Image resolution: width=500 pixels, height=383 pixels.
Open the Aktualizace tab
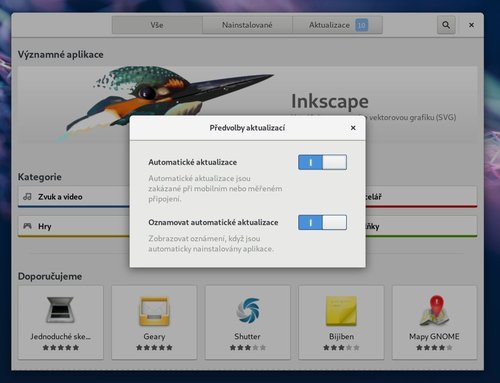(x=337, y=25)
